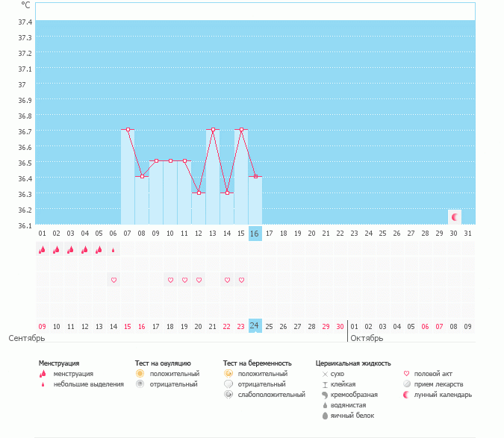Select the menstruation drop icon under day 01
The height and width of the screenshot is (438, 504).
point(42,250)
